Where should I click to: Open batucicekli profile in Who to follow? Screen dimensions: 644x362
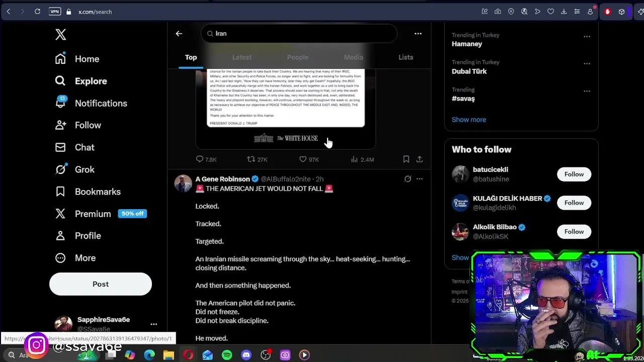pos(490,170)
